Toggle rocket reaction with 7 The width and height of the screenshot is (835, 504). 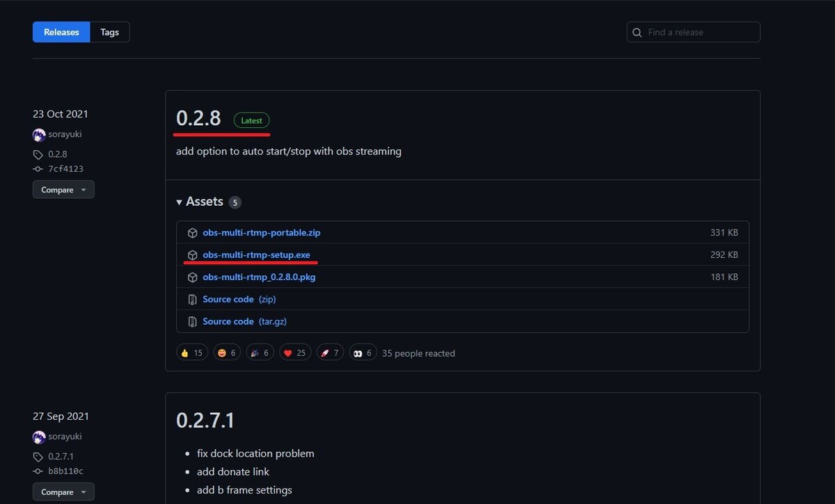pyautogui.click(x=330, y=353)
